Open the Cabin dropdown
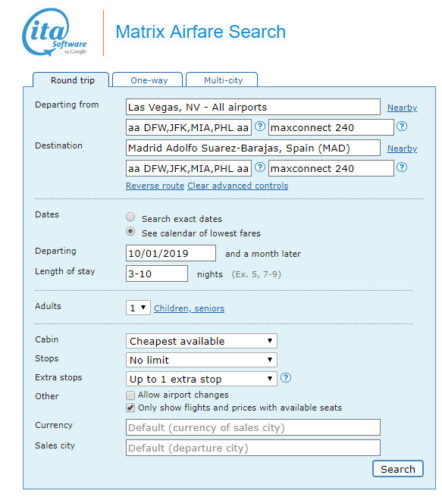The width and height of the screenshot is (442, 500). (x=201, y=341)
